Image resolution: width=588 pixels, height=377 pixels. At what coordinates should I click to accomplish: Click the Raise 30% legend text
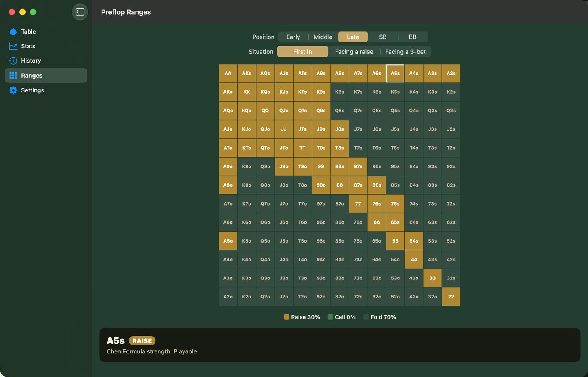[x=305, y=317]
